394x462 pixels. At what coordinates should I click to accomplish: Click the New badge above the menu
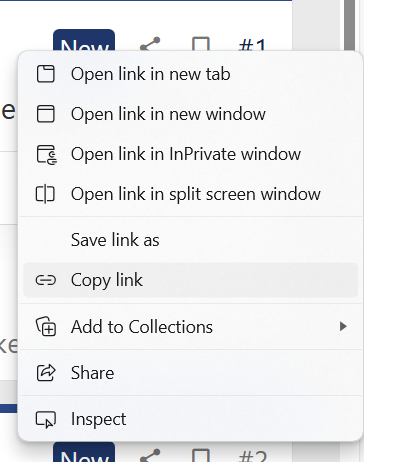(x=84, y=40)
